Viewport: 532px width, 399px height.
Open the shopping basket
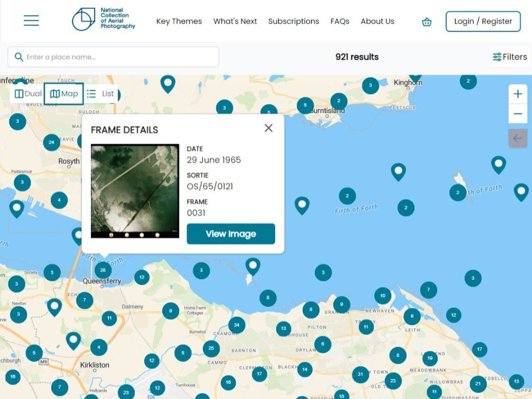point(427,22)
